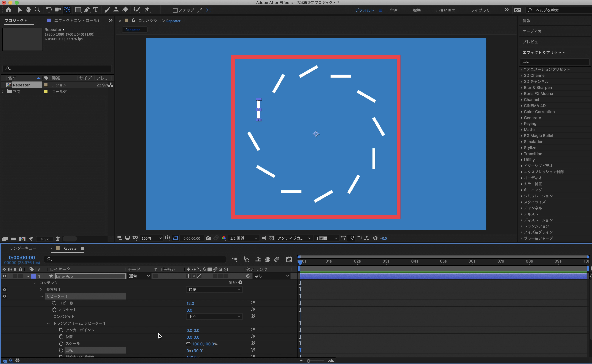
Task: Select the Hand tool
Action: coord(29,10)
